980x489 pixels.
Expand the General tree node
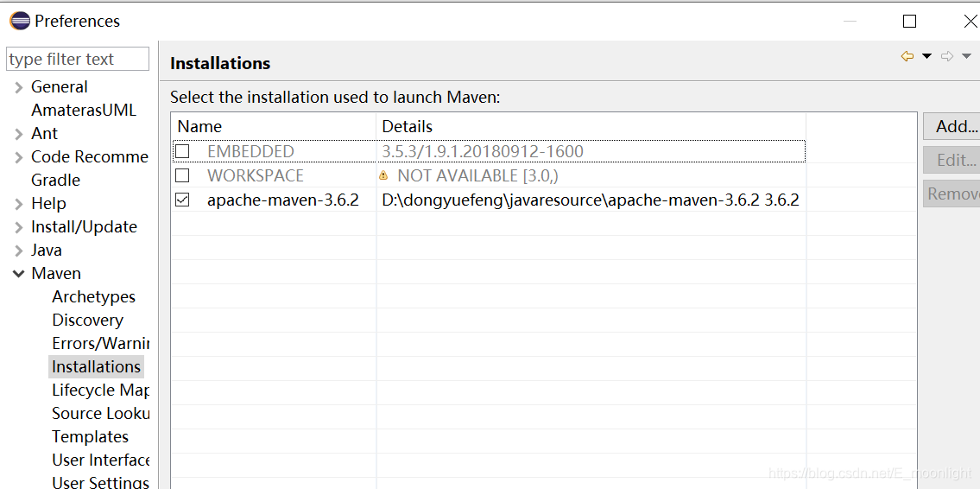(x=19, y=87)
